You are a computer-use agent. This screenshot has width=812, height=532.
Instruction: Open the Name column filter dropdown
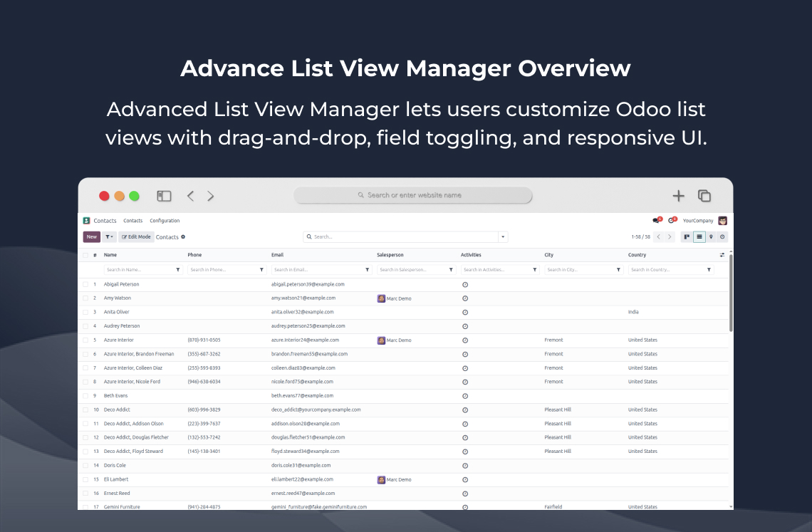click(x=178, y=270)
